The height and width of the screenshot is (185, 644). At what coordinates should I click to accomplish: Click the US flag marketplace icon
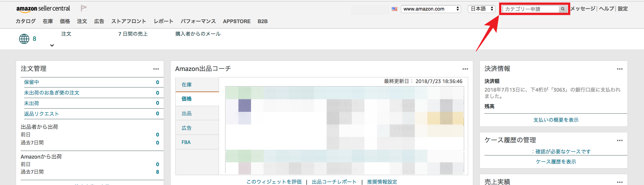[394, 9]
